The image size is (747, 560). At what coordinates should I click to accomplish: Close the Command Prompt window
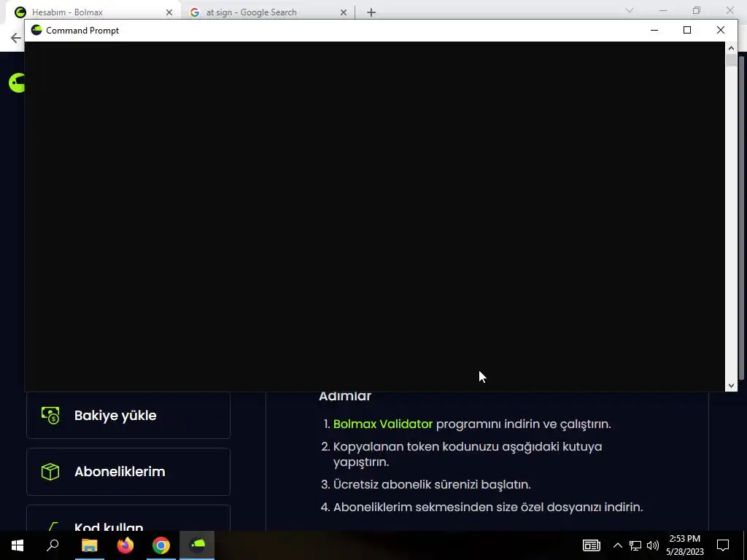tap(720, 30)
